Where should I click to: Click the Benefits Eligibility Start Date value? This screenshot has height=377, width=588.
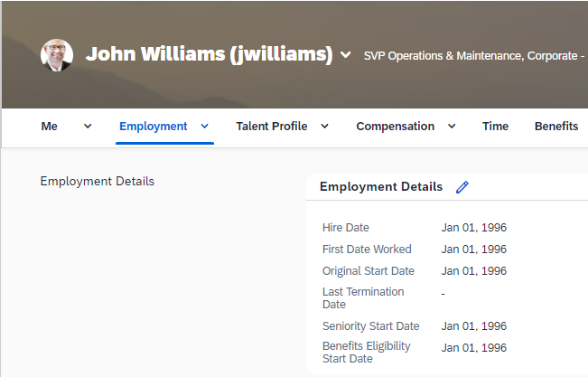coord(473,348)
